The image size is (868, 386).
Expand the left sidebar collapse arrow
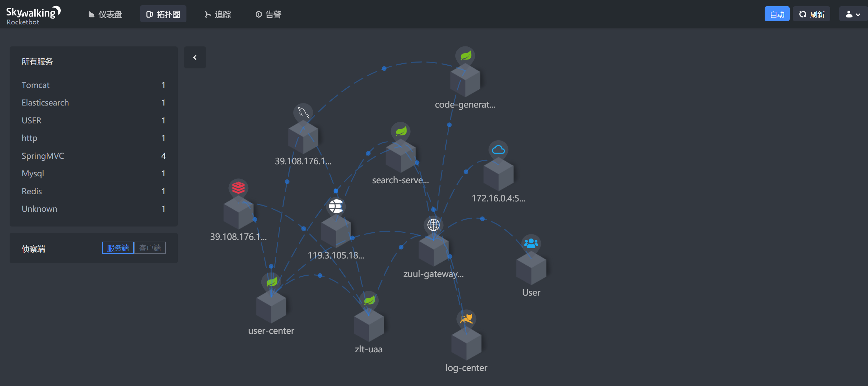click(195, 58)
